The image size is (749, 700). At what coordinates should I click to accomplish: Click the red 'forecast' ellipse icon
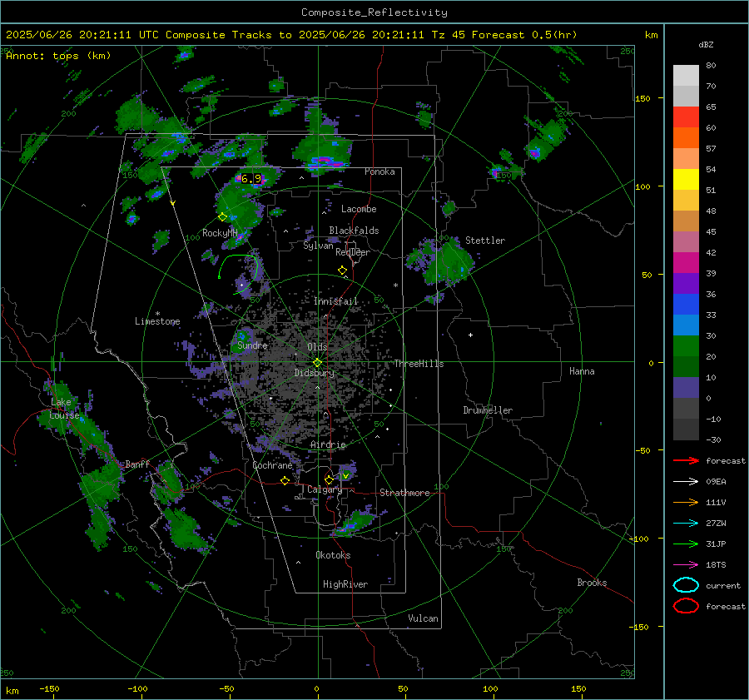[x=686, y=606]
